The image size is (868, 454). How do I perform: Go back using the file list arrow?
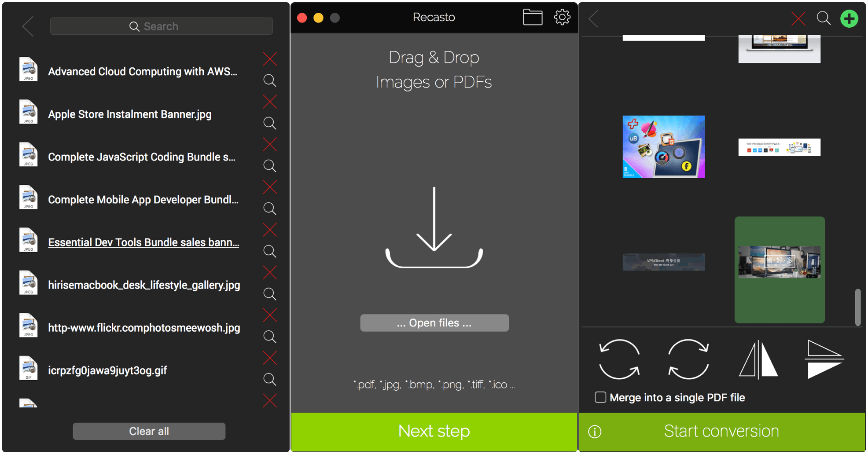click(28, 26)
